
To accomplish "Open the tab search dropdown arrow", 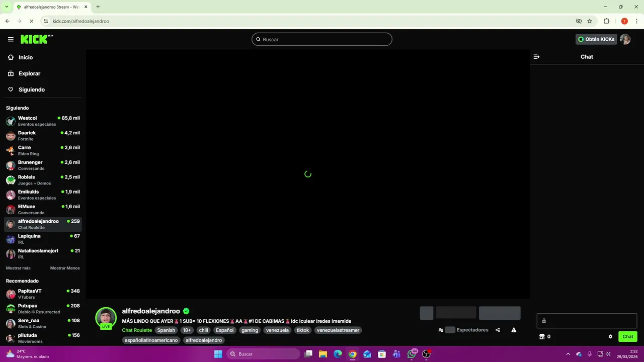I will (x=7, y=7).
